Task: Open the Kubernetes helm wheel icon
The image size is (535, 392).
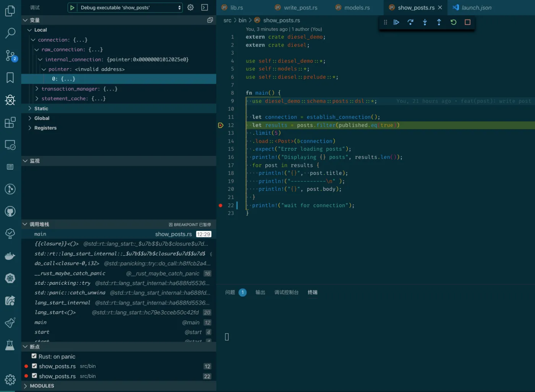Action: [x=10, y=278]
